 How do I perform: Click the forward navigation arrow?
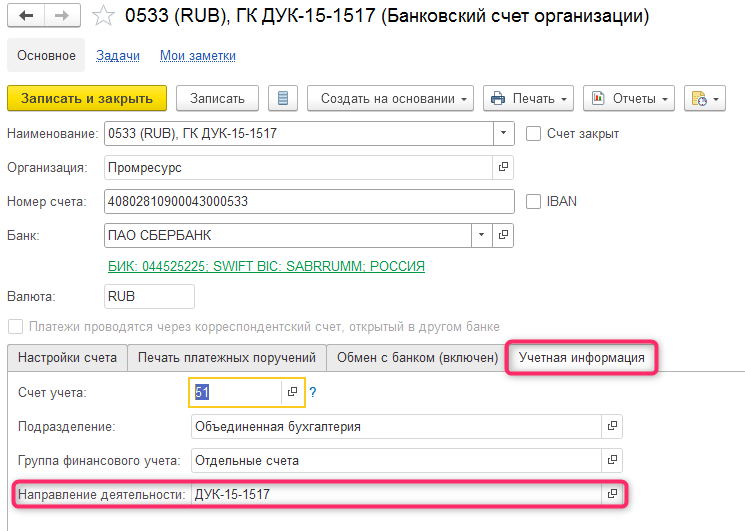click(62, 16)
